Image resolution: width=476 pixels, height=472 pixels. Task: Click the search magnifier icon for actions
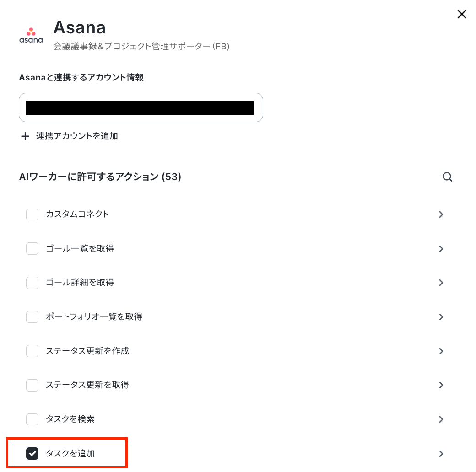tap(447, 177)
